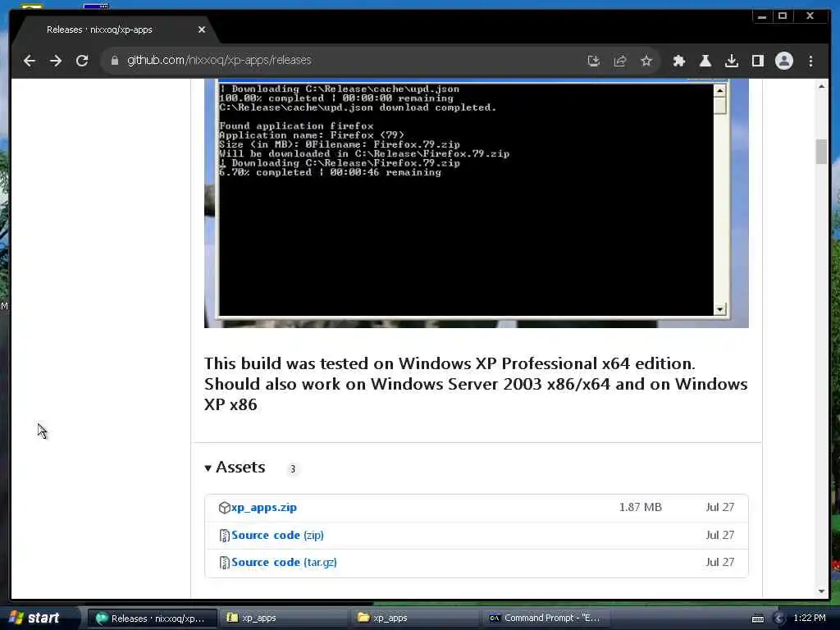This screenshot has height=630, width=840.
Task: Close the Releases nixxoq/xp-apps tab
Action: 202,30
